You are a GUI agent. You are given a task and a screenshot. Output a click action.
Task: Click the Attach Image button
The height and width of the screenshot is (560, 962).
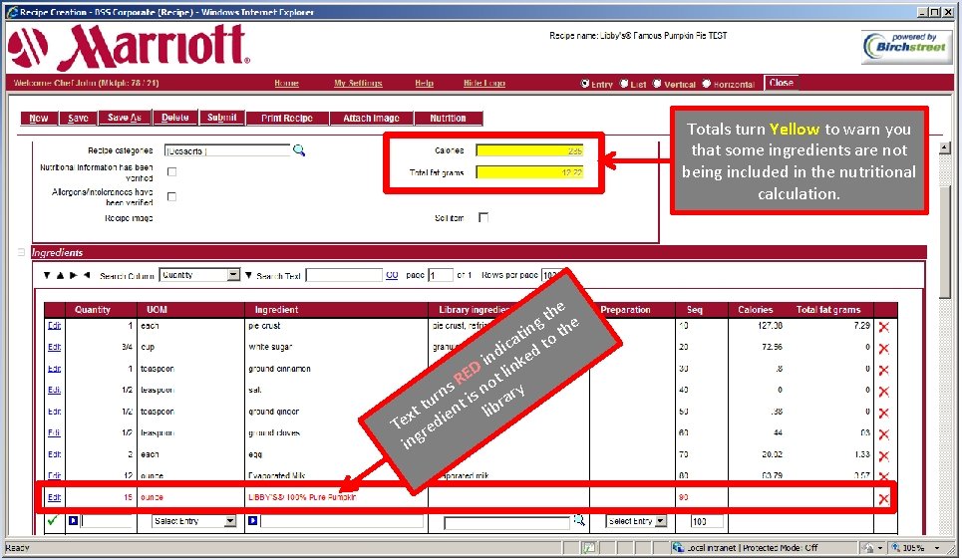371,118
